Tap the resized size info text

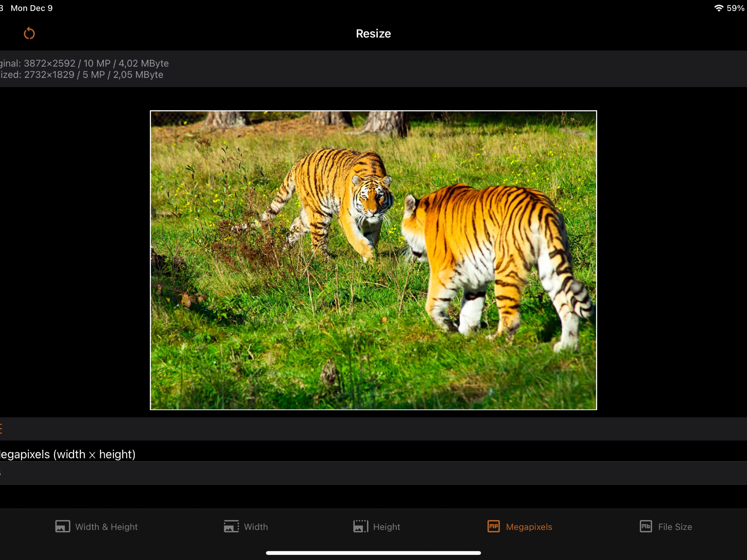click(82, 75)
